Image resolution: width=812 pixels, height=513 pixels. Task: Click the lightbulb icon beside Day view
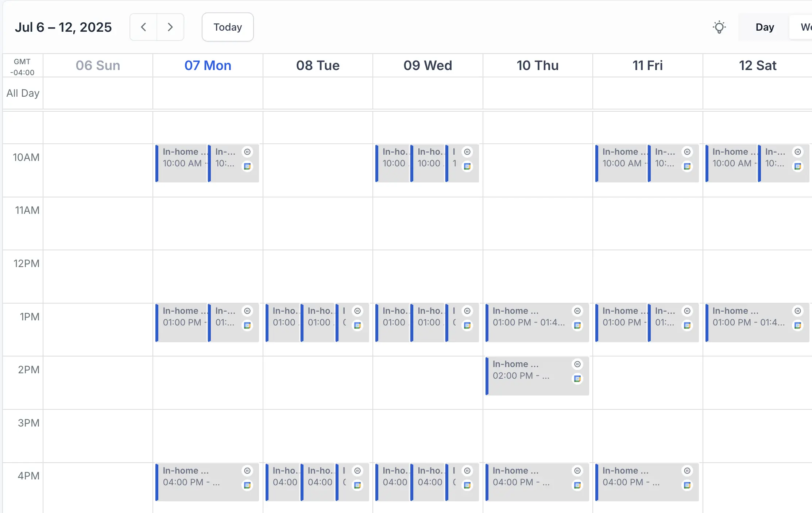(x=719, y=27)
